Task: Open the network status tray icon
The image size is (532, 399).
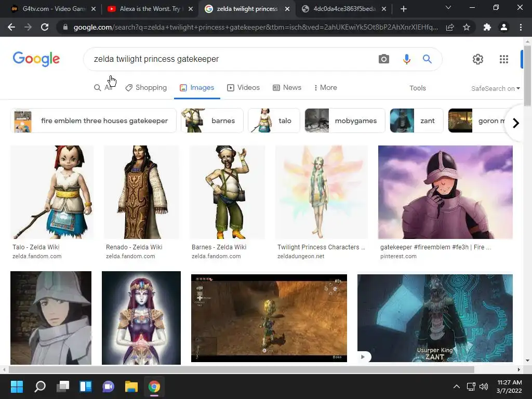Action: click(471, 387)
